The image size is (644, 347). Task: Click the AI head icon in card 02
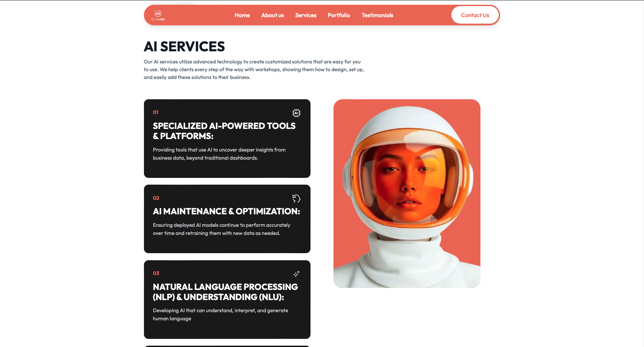[x=296, y=198]
